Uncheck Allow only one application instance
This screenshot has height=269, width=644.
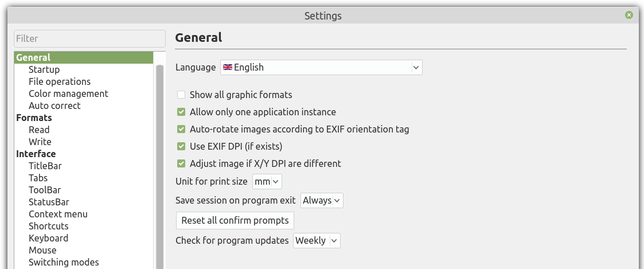tap(181, 112)
